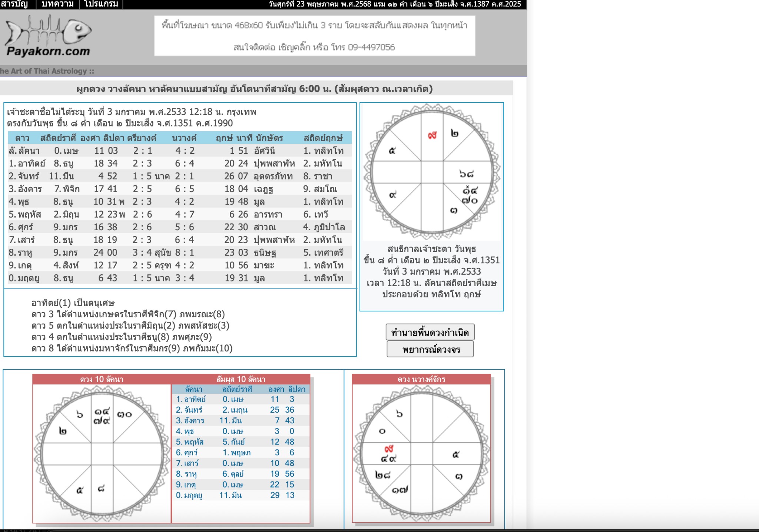This screenshot has height=532, width=759.
Task: Click the สาวณ nakshatra cell
Action: (x=265, y=227)
